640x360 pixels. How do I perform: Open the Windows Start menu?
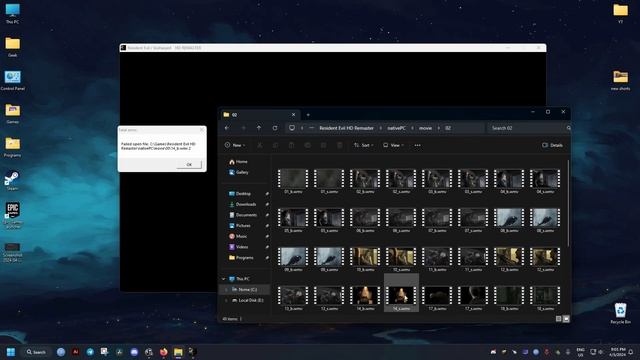coord(11,352)
